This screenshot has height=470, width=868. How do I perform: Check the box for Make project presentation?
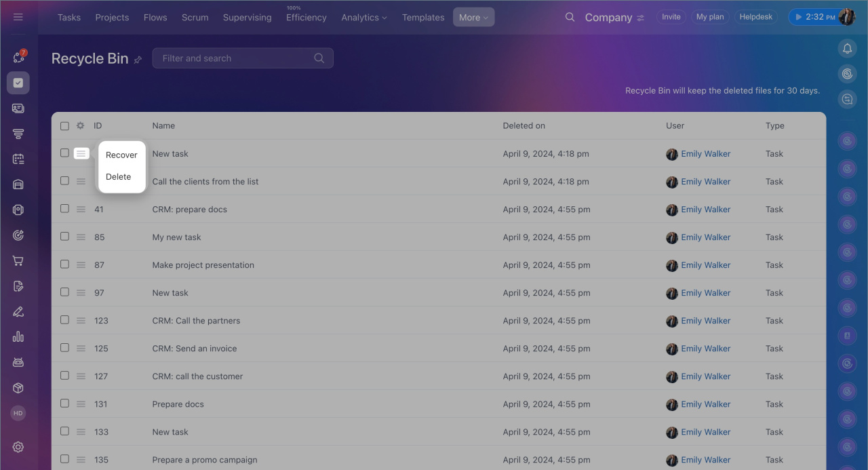pos(64,265)
